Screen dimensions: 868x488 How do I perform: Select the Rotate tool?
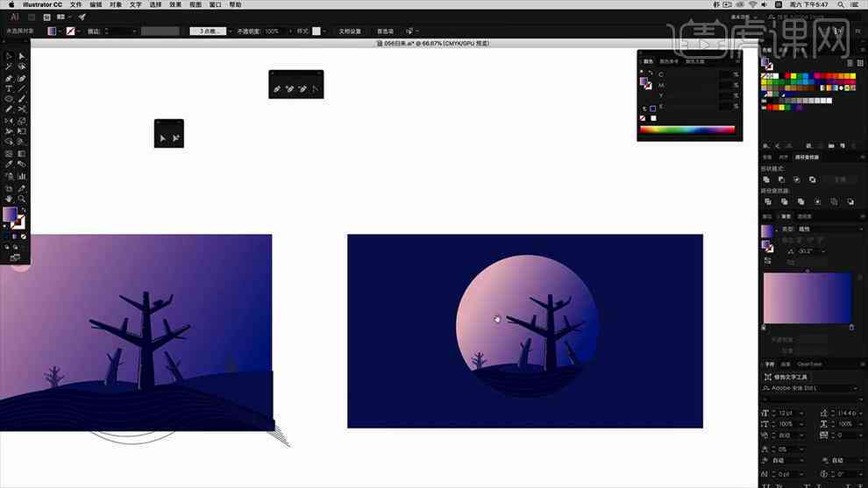9,121
